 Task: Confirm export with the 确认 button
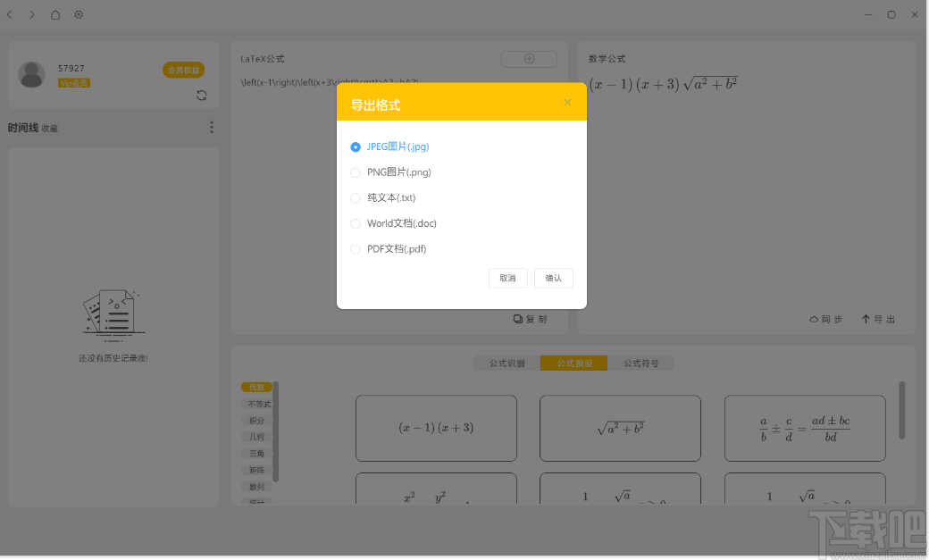pos(553,278)
